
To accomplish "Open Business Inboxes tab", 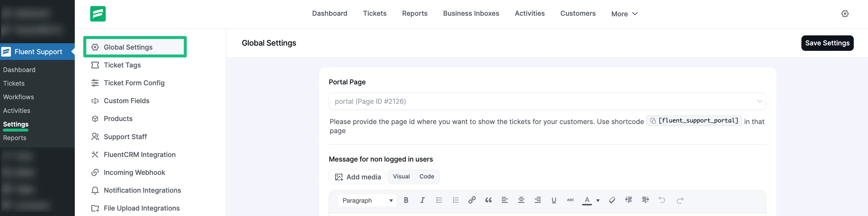I will [471, 13].
